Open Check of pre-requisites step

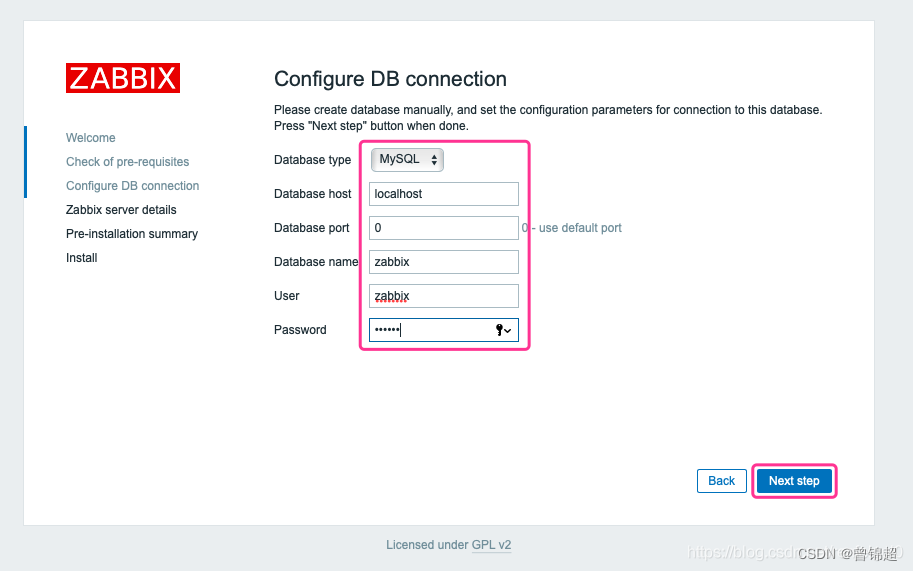tap(128, 162)
